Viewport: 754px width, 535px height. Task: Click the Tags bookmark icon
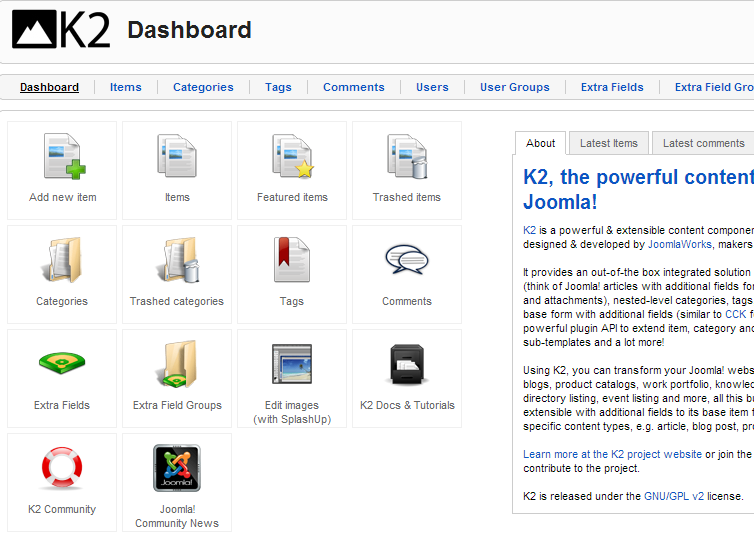click(x=292, y=260)
